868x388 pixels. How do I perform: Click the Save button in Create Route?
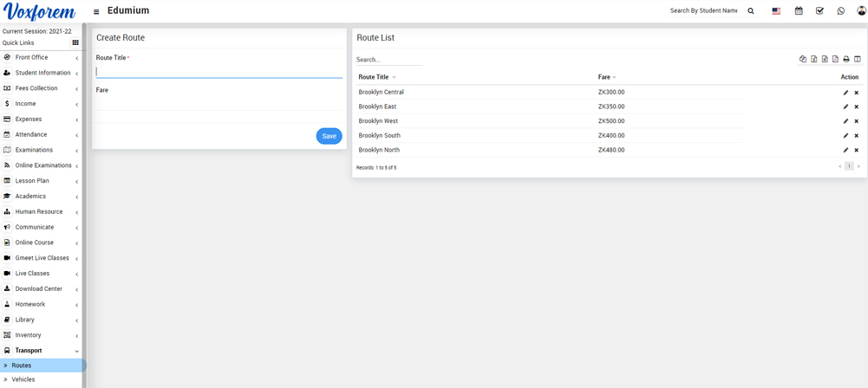pos(329,136)
